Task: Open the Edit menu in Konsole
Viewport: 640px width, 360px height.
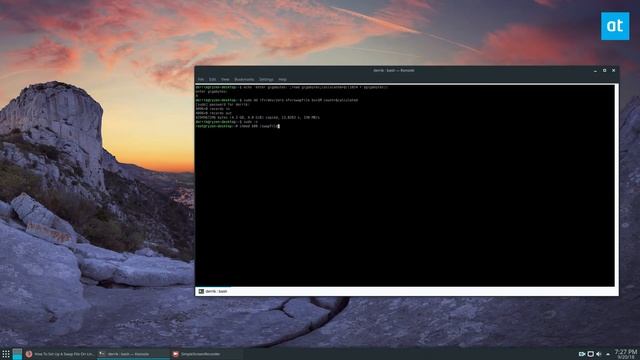Action: (213, 80)
